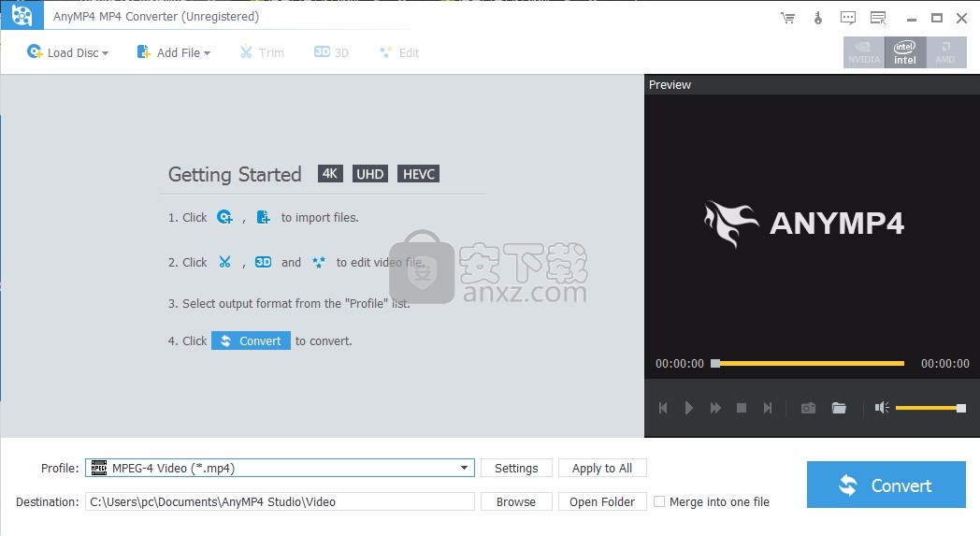Image resolution: width=980 pixels, height=536 pixels.
Task: Open the feedback chat bubble icon
Action: 847,18
